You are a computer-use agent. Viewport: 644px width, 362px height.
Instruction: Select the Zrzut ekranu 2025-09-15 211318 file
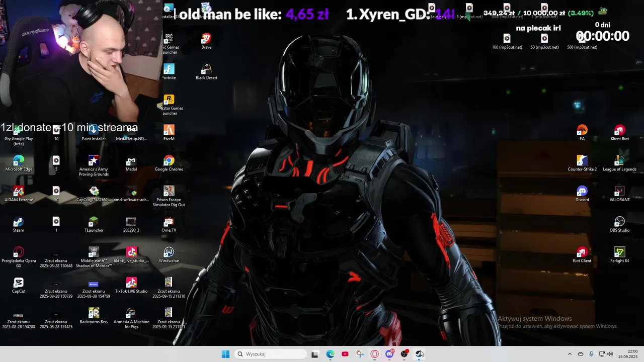[x=169, y=288]
